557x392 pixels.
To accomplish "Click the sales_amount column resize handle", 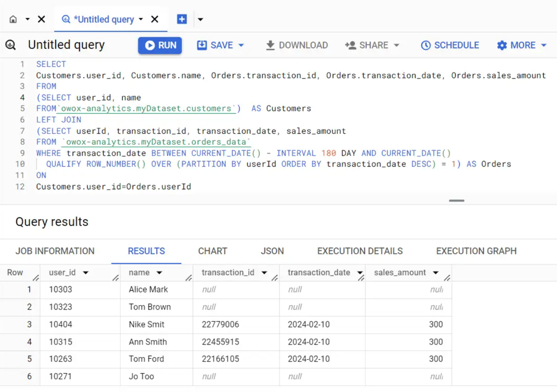I will point(447,278).
